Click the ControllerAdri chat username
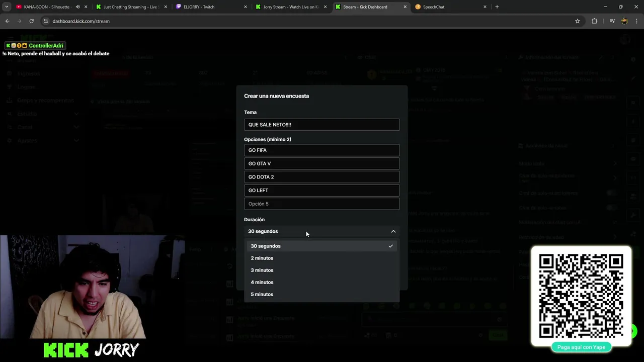This screenshot has height=362, width=644. [x=46, y=46]
